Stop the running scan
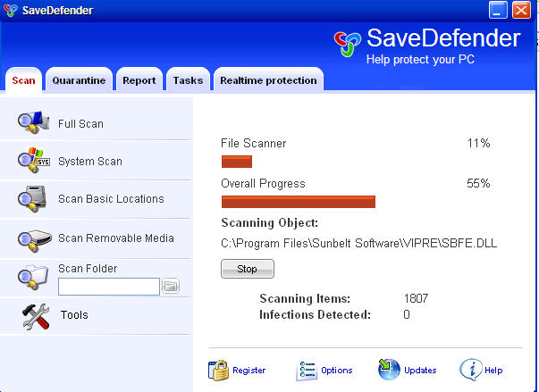 248,269
